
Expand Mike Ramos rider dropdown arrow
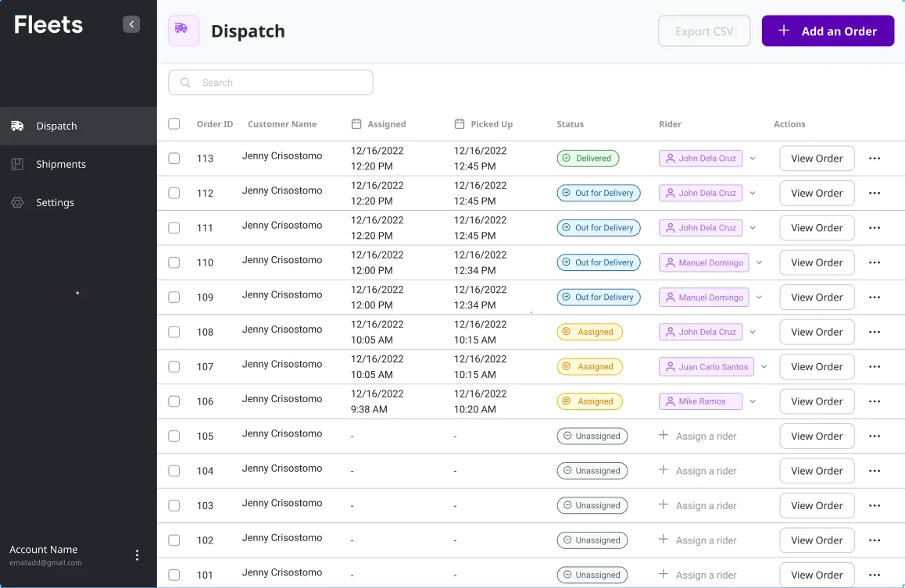[753, 401]
